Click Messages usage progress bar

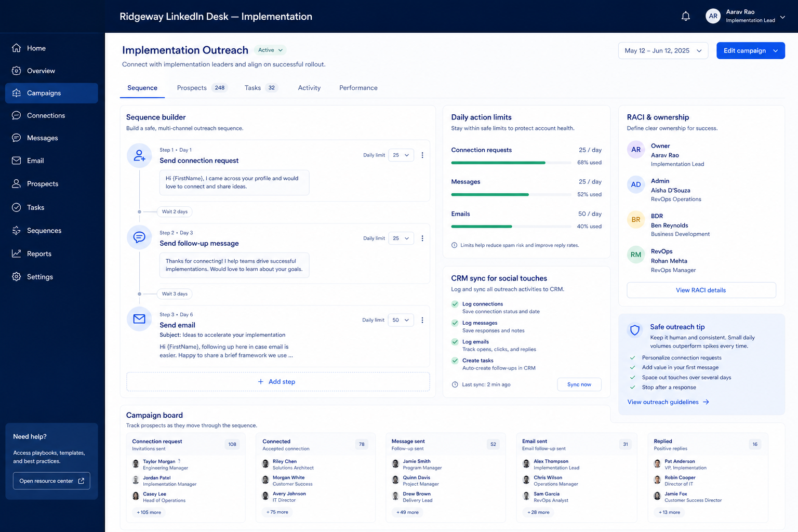[511, 194]
